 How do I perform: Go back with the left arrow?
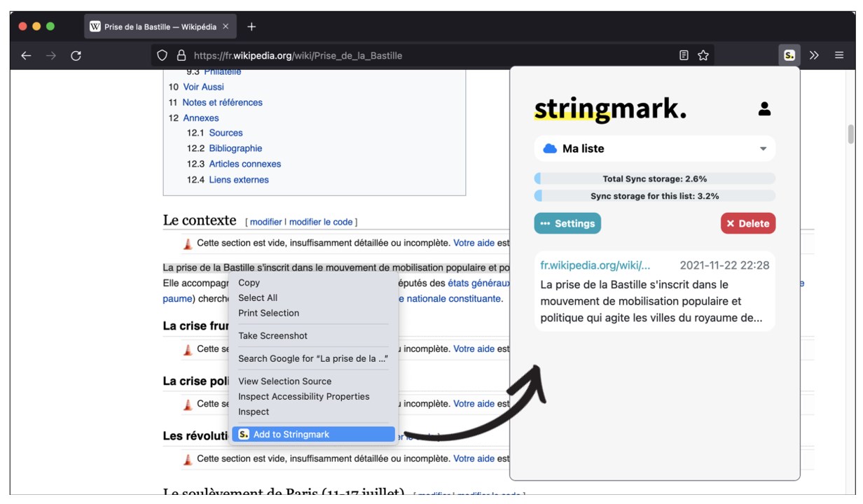26,55
